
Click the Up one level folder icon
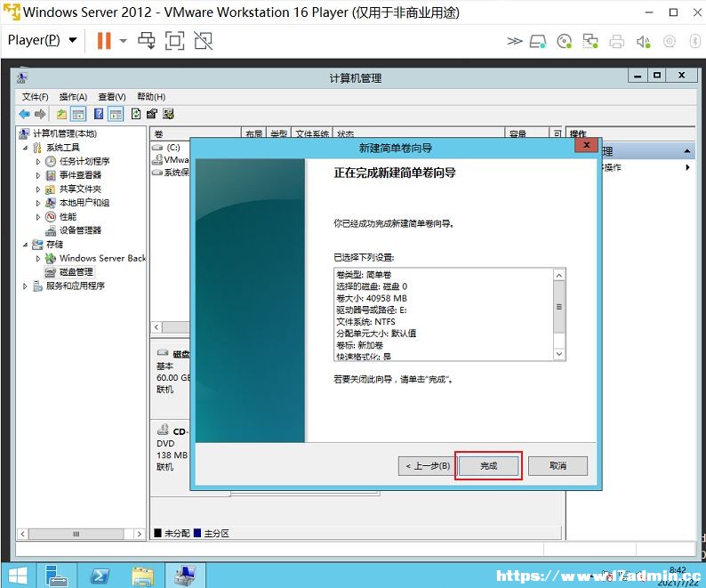tap(61, 114)
